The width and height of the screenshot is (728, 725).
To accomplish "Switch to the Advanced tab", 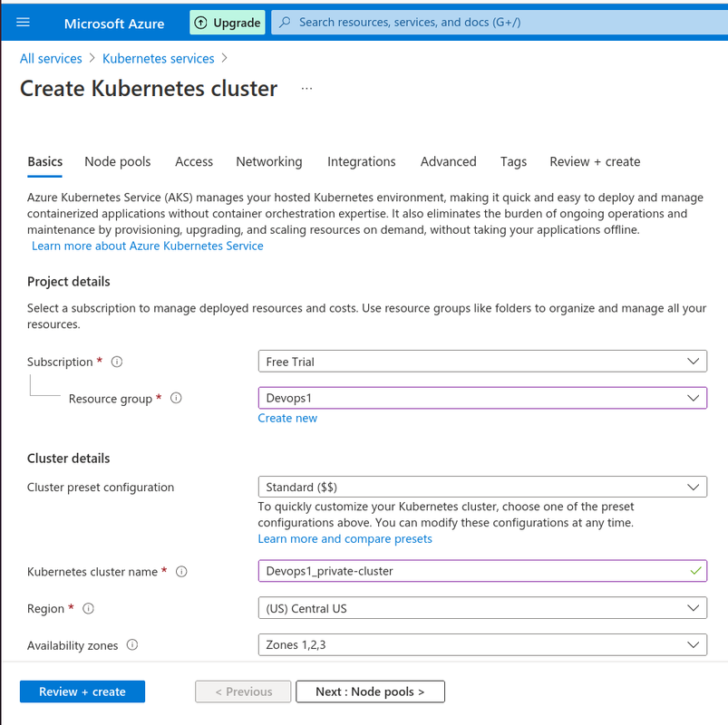I will 448,161.
